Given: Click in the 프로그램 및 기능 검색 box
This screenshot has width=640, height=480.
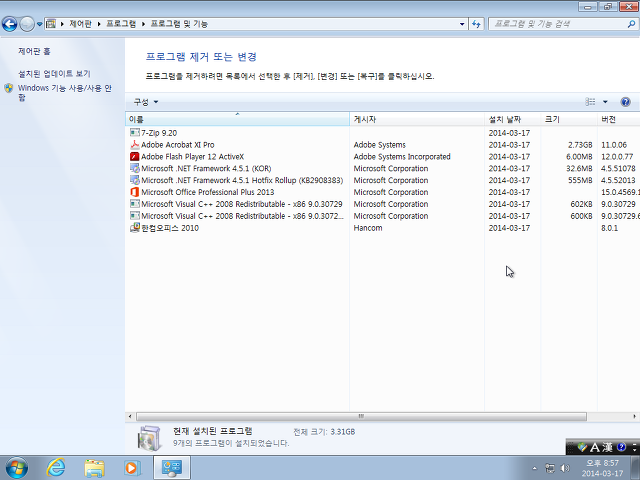Looking at the screenshot, I should (557, 24).
